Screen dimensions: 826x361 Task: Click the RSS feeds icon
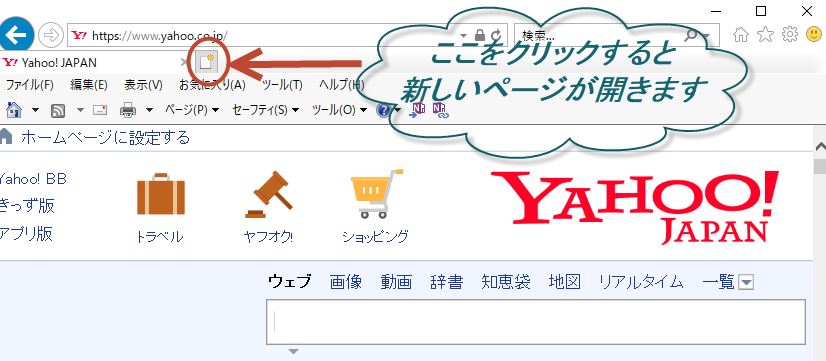tap(58, 110)
